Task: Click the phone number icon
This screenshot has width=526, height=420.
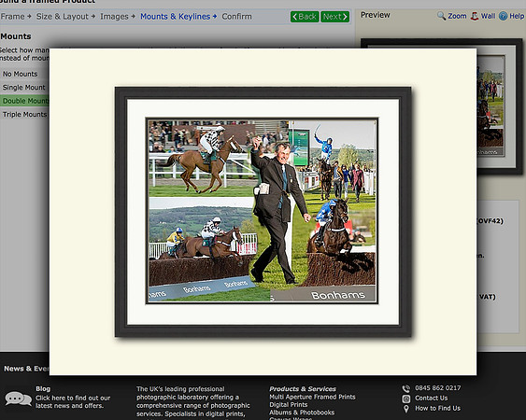Action: (x=406, y=388)
